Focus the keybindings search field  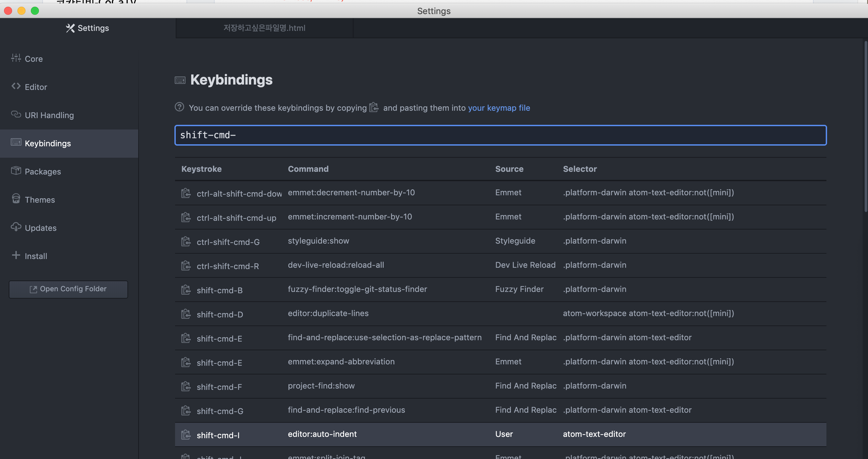point(500,135)
